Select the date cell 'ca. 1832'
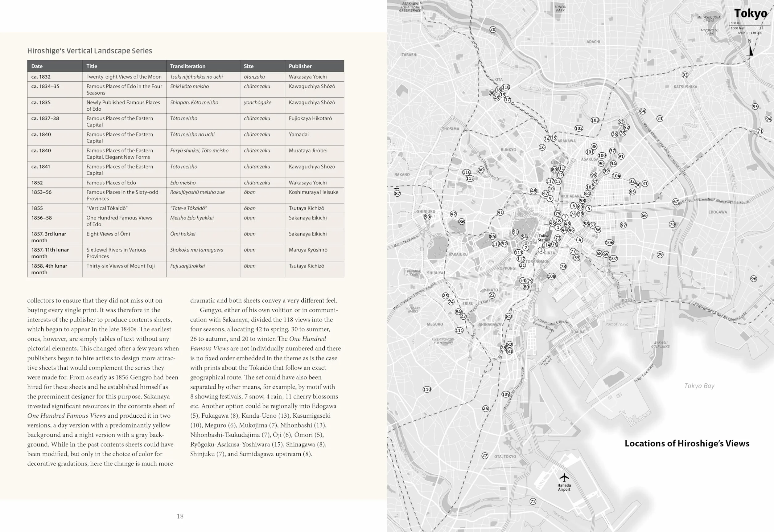Image resolution: width=774 pixels, height=532 pixels. point(55,77)
